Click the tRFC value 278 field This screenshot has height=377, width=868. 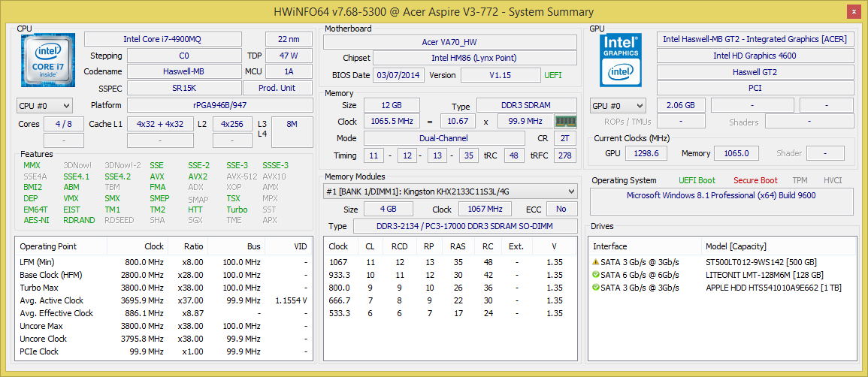coord(564,155)
